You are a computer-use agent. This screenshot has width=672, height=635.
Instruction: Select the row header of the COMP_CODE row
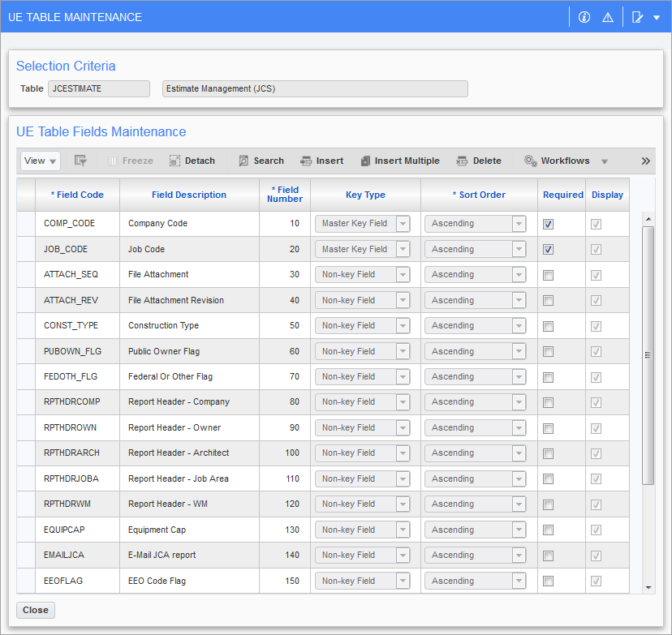[26, 224]
